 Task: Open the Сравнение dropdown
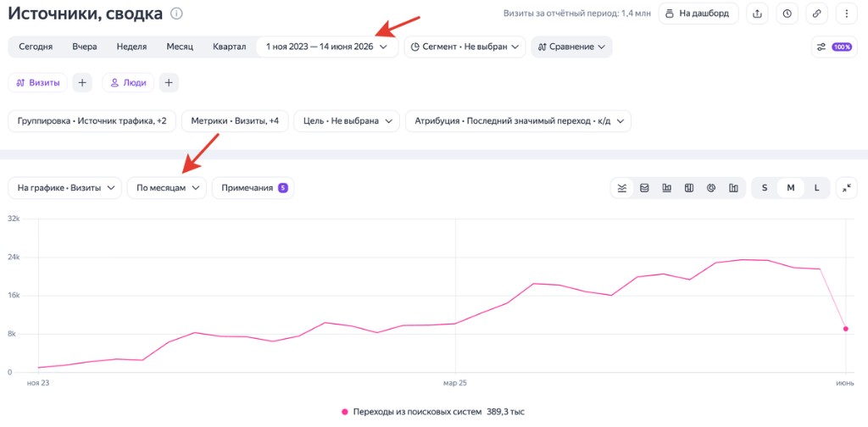click(x=571, y=47)
